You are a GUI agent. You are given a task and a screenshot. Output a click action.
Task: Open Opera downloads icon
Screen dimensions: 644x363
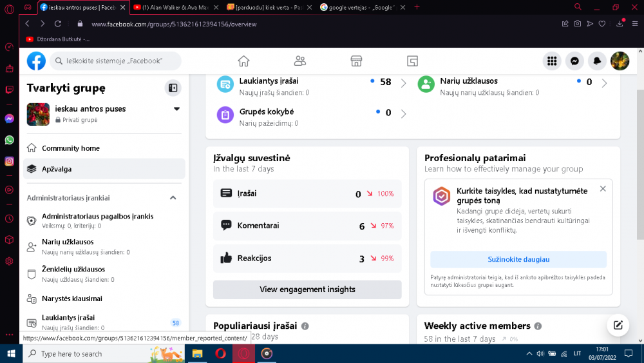coord(620,24)
